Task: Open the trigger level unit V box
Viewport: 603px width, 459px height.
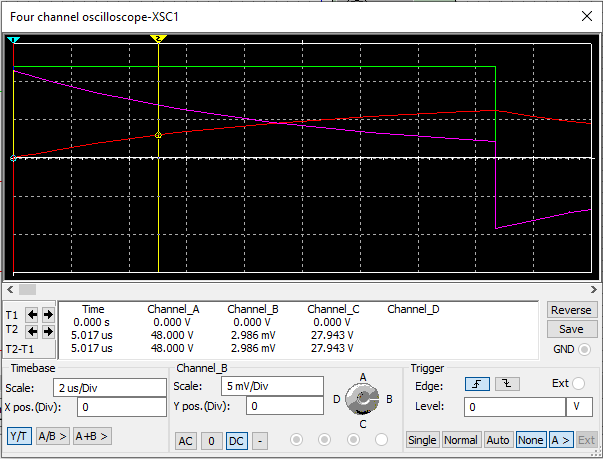Action: click(x=579, y=407)
